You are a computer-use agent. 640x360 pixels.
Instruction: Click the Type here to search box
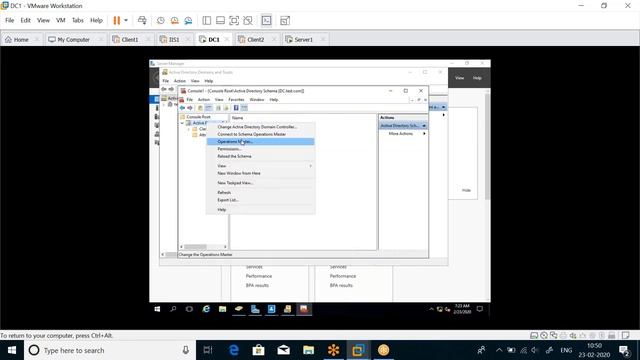(x=110, y=350)
